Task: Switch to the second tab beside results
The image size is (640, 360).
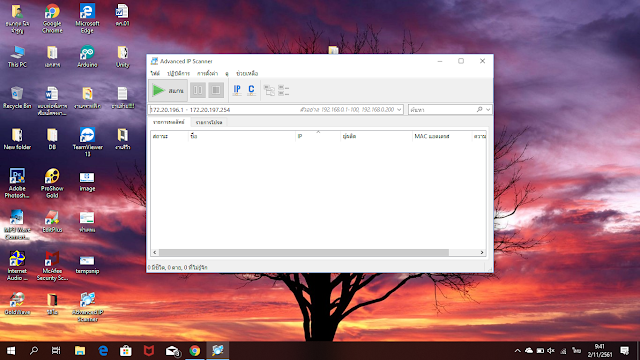Action: pyautogui.click(x=209, y=122)
